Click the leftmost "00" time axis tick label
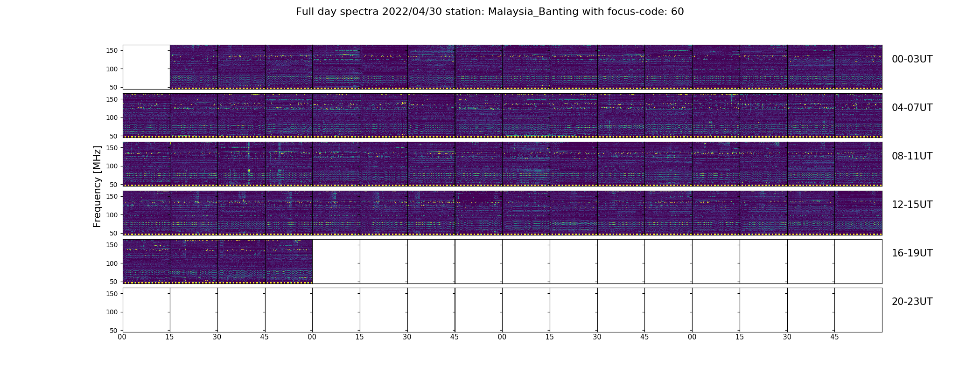Screen dimensions: 980x373 122,337
